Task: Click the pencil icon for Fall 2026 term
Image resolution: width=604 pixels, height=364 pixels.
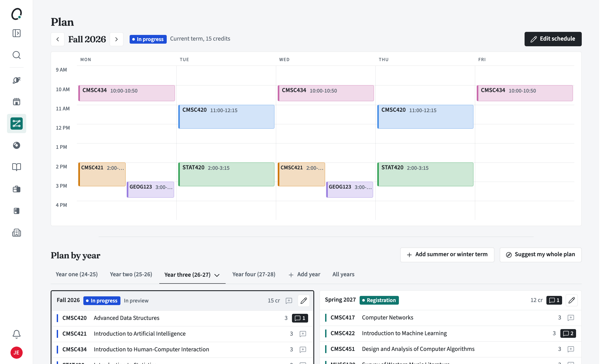Action: click(x=304, y=300)
